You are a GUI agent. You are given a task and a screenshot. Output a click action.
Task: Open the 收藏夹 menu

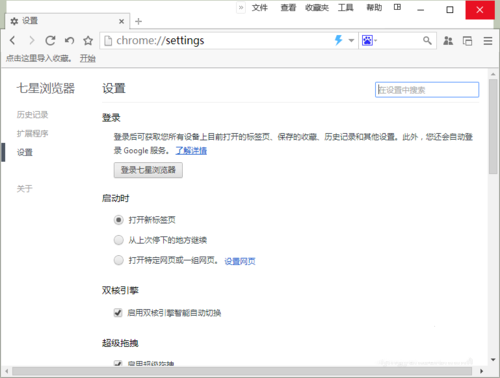click(x=317, y=7)
